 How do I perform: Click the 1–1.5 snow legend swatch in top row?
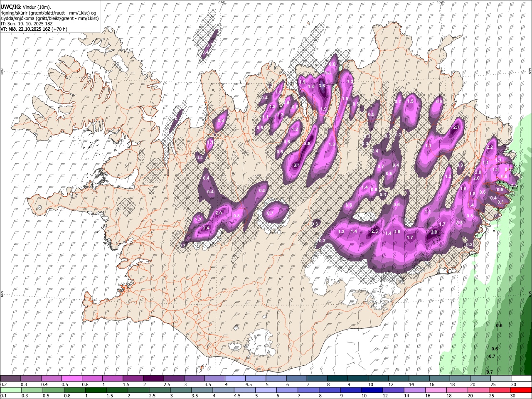[x=113, y=379]
